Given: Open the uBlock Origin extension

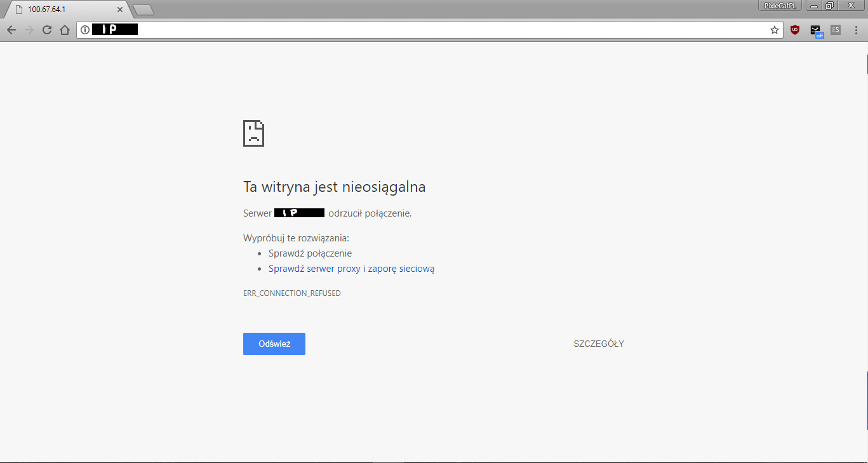Looking at the screenshot, I should pos(794,30).
